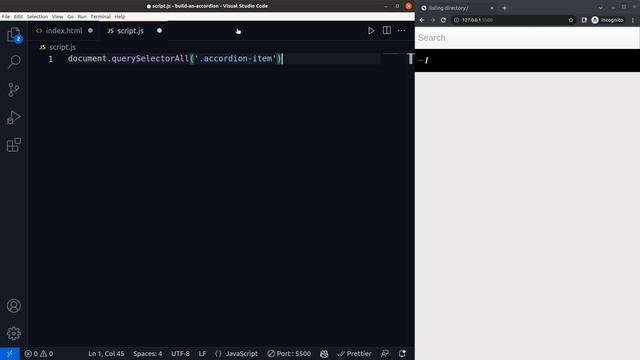Image resolution: width=640 pixels, height=360 pixels.
Task: Open the Edit menu
Action: pos(18,17)
